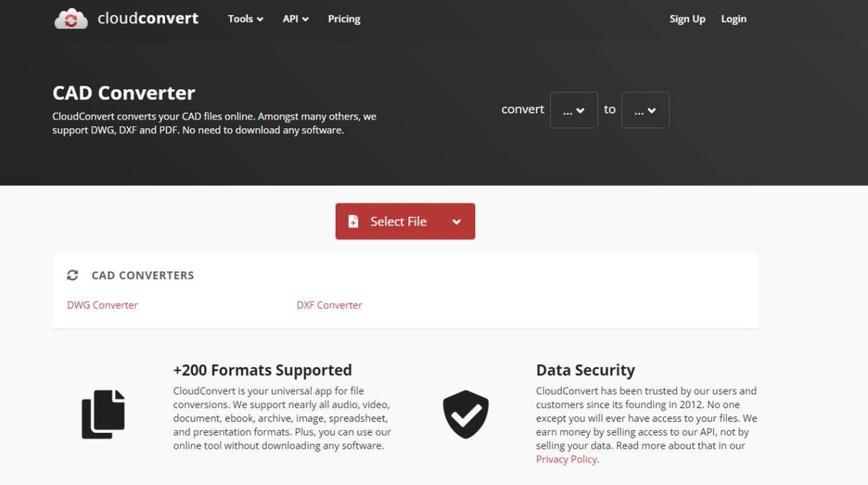Viewport: 868px width, 485px height.
Task: Click the CloudConvert cloud logo icon
Action: point(70,19)
